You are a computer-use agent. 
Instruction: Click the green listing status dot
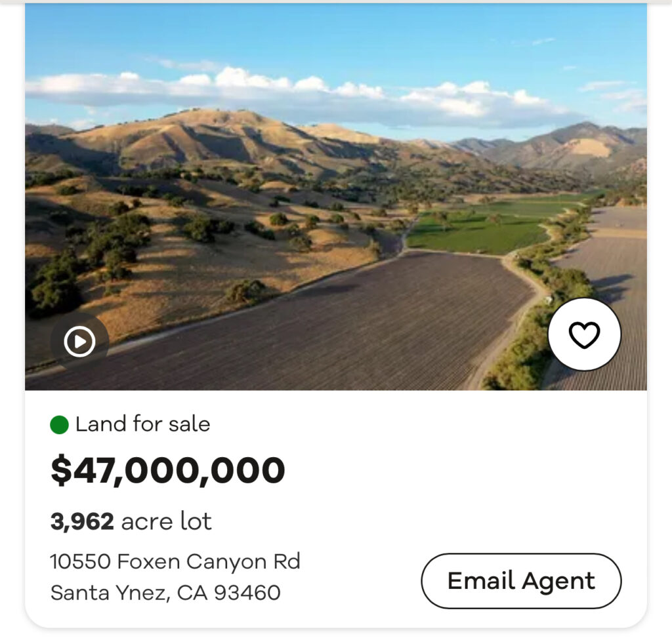[x=59, y=425]
